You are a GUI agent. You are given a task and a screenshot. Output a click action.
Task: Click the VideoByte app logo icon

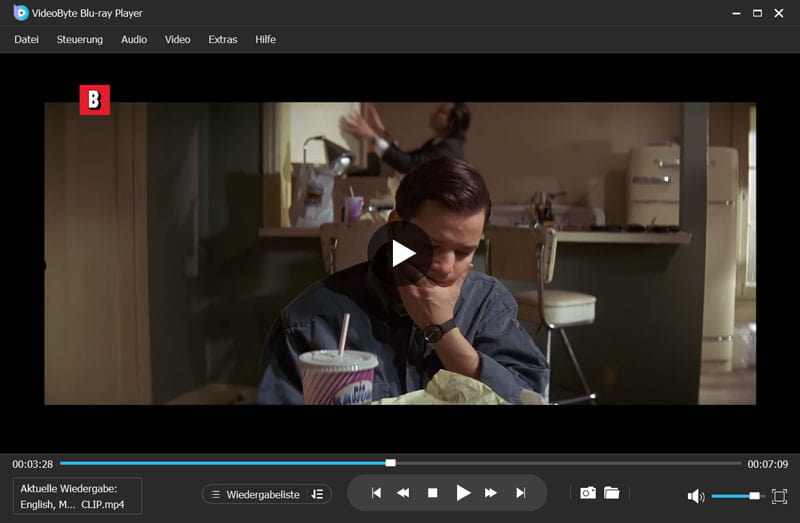point(20,13)
